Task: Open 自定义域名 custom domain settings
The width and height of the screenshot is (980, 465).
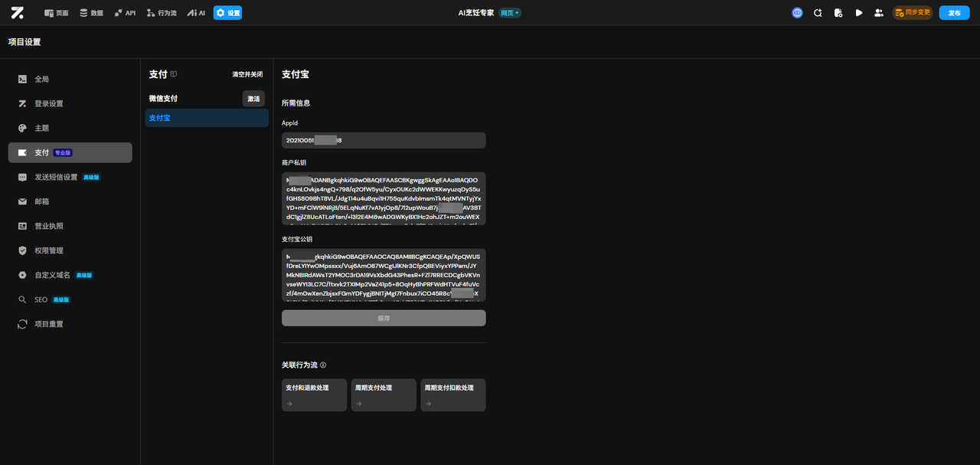Action: pyautogui.click(x=70, y=275)
